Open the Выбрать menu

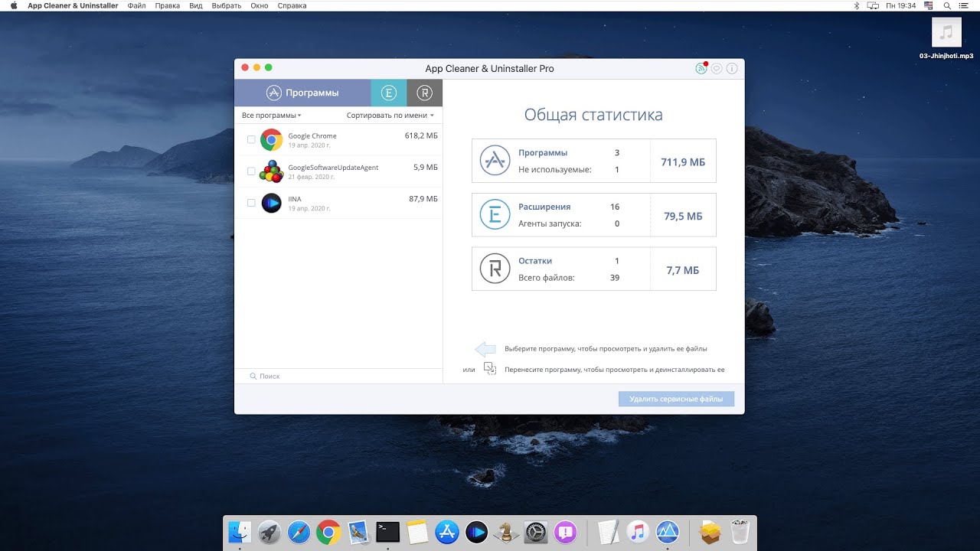[x=226, y=5]
